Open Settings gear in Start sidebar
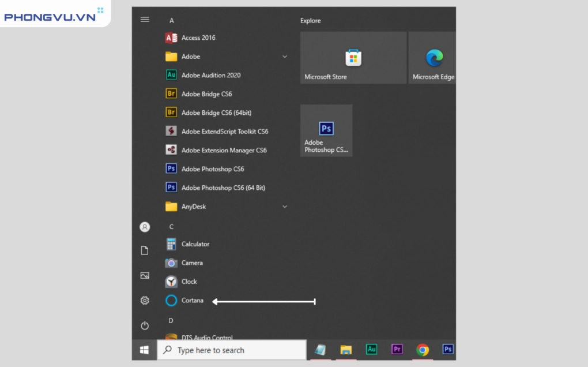 [145, 301]
